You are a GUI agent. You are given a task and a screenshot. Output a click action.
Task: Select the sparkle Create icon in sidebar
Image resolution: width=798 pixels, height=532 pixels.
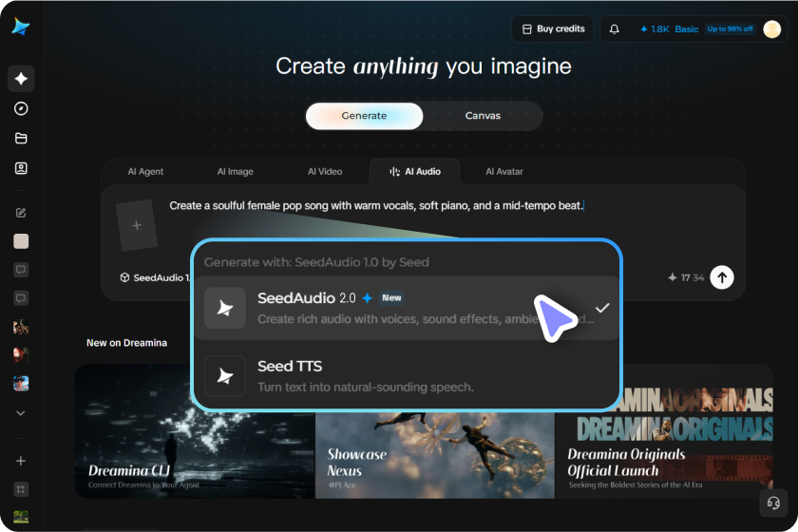coord(21,79)
